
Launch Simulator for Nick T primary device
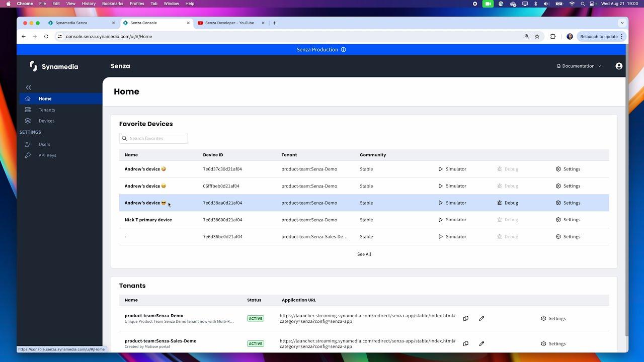coord(452,220)
